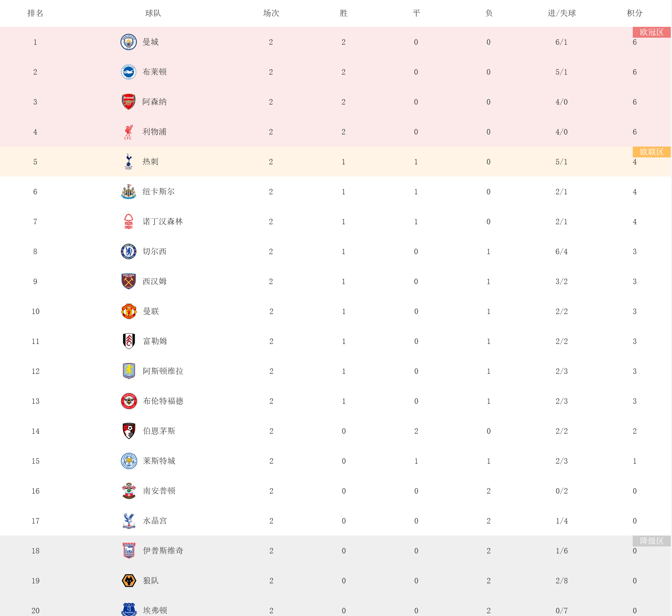Sort by 积分 column header
Viewport: 672px width, 616px height.
click(x=634, y=13)
